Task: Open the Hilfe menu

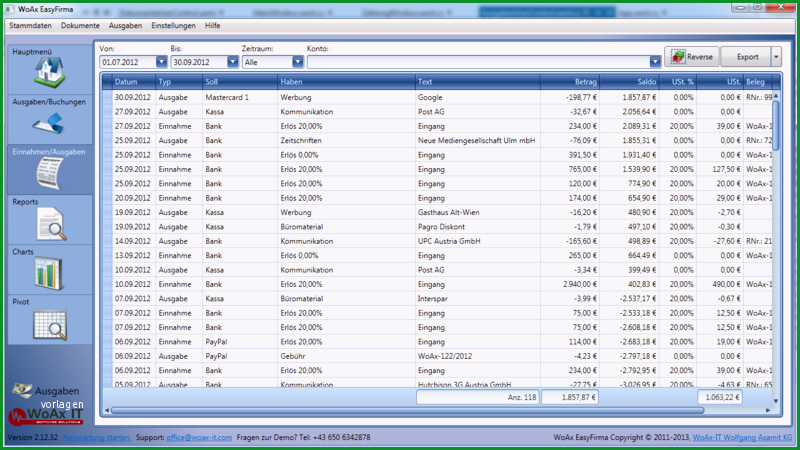Action: [212, 26]
